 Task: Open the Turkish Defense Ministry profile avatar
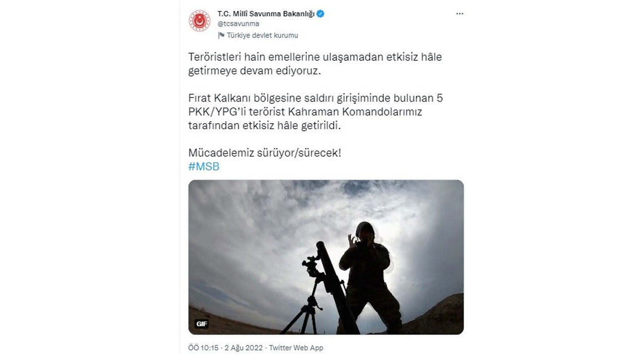click(199, 21)
